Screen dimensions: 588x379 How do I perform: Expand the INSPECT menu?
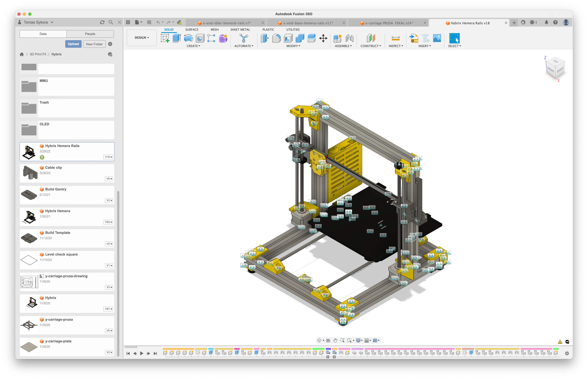(396, 46)
